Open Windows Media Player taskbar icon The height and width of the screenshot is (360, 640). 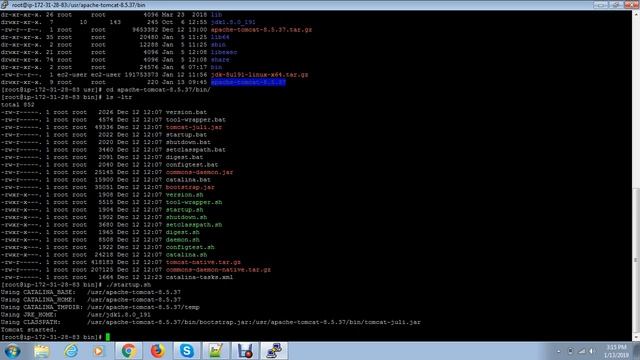click(99, 351)
